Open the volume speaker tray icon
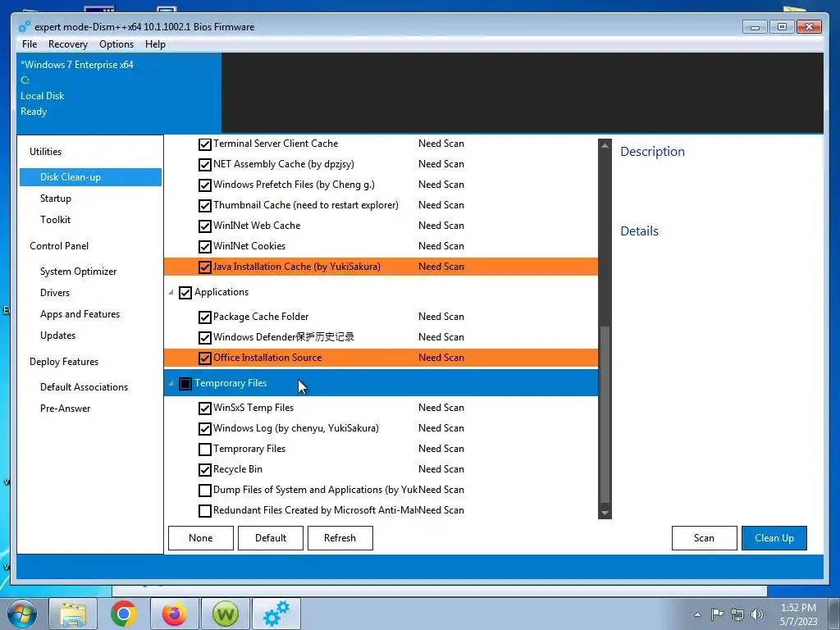This screenshot has height=630, width=840. (x=757, y=614)
